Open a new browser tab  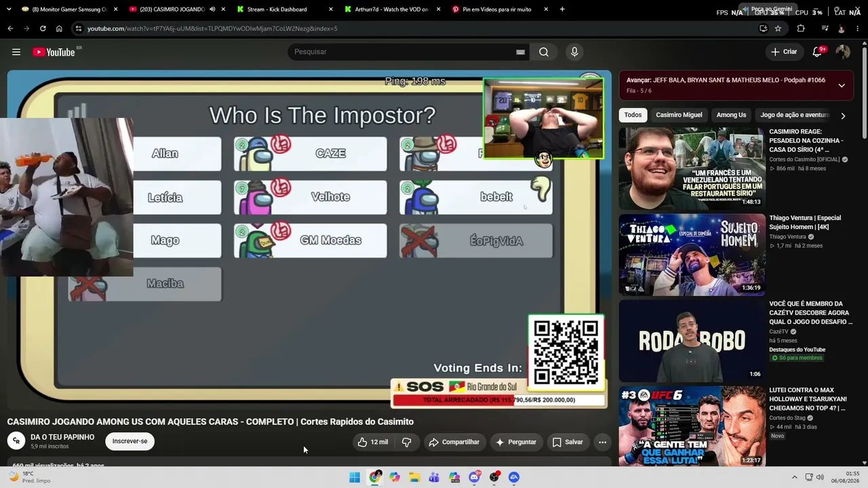pos(562,9)
